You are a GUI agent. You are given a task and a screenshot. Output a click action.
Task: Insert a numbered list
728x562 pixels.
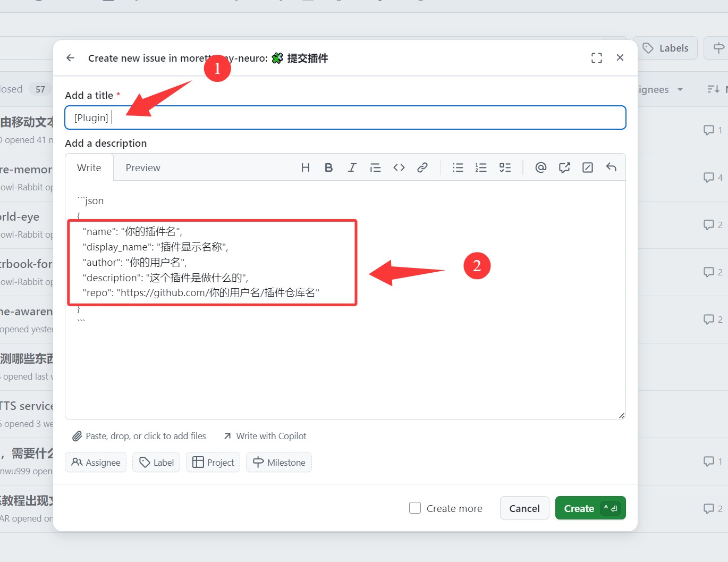pos(481,168)
